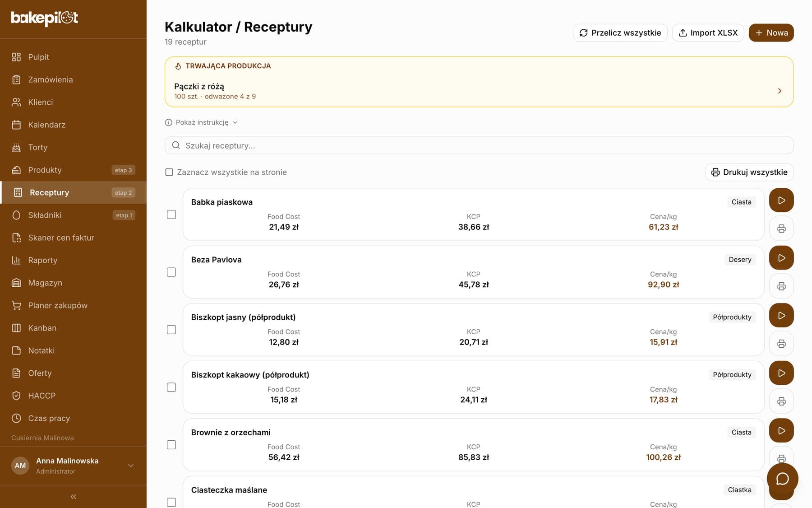
Task: Click the AM user avatar
Action: 20,466
